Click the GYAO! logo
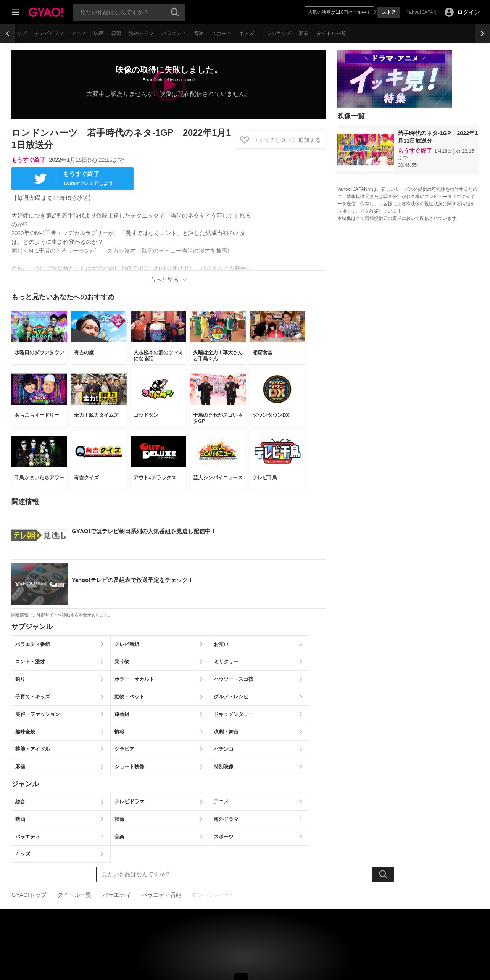This screenshot has width=490, height=980. [x=46, y=12]
